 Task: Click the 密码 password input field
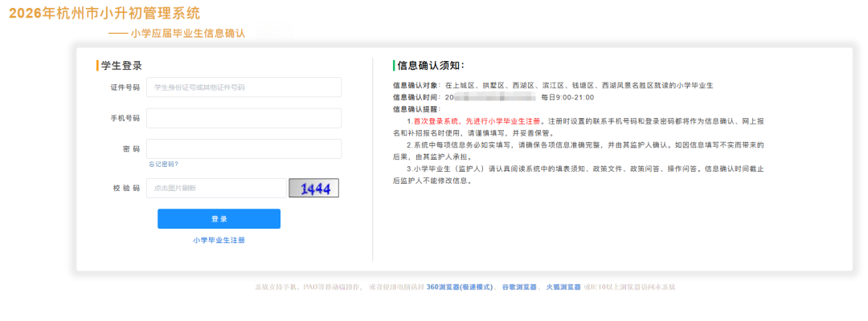coord(244,149)
